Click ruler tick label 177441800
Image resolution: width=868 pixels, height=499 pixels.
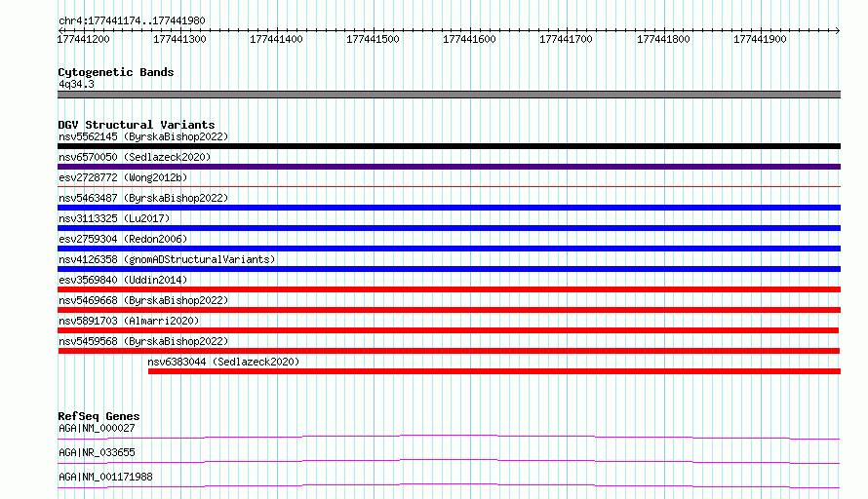663,39
